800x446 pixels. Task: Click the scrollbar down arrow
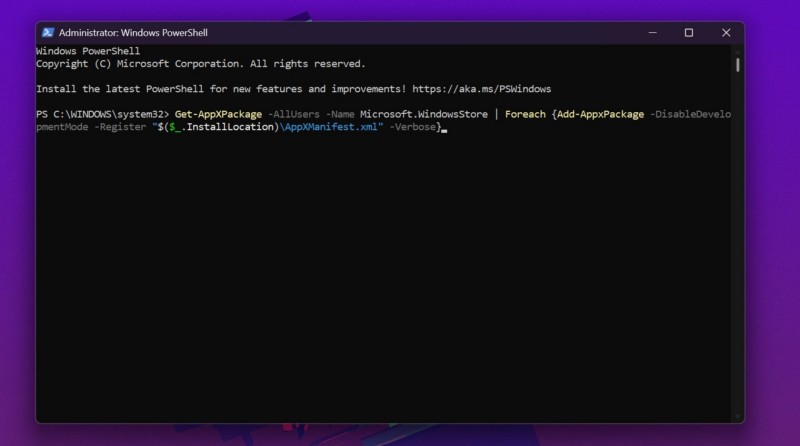[x=738, y=417]
